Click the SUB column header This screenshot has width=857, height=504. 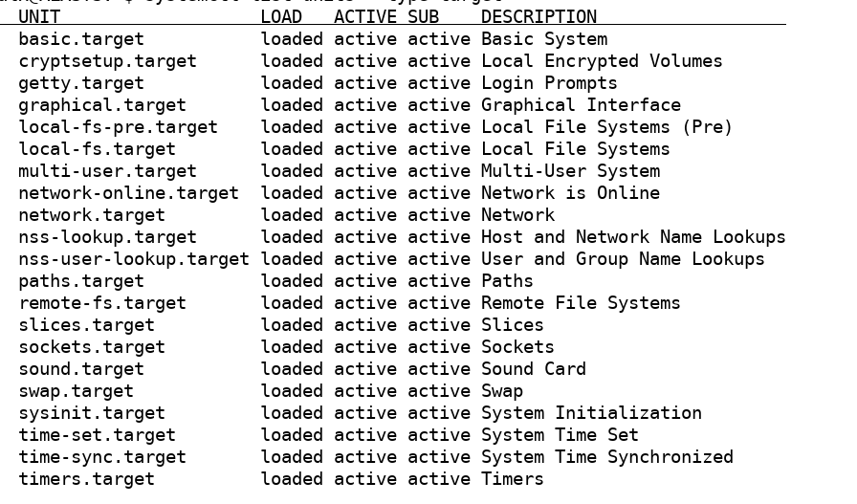[423, 17]
